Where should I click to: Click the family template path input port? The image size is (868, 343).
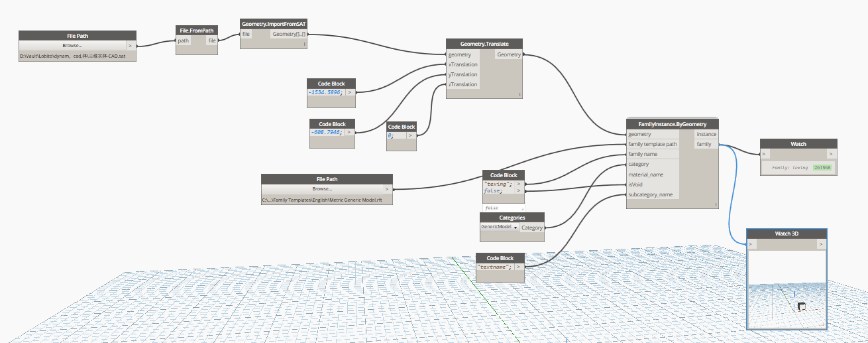click(x=653, y=144)
